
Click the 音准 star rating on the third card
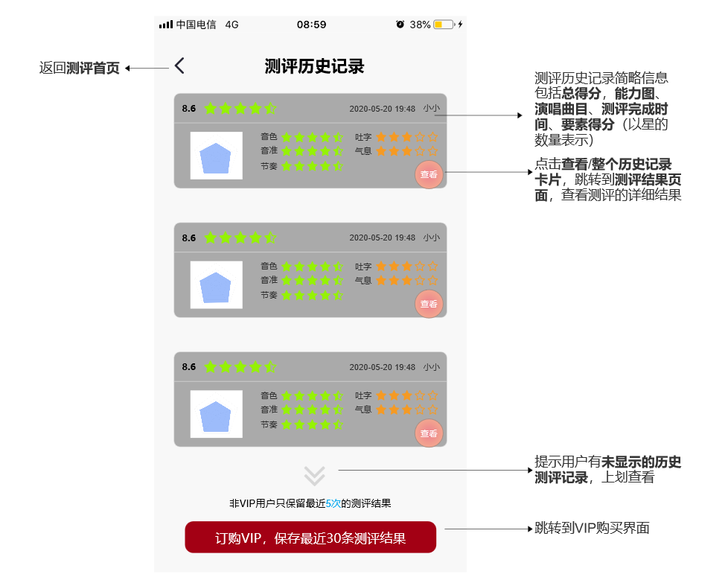tap(313, 410)
